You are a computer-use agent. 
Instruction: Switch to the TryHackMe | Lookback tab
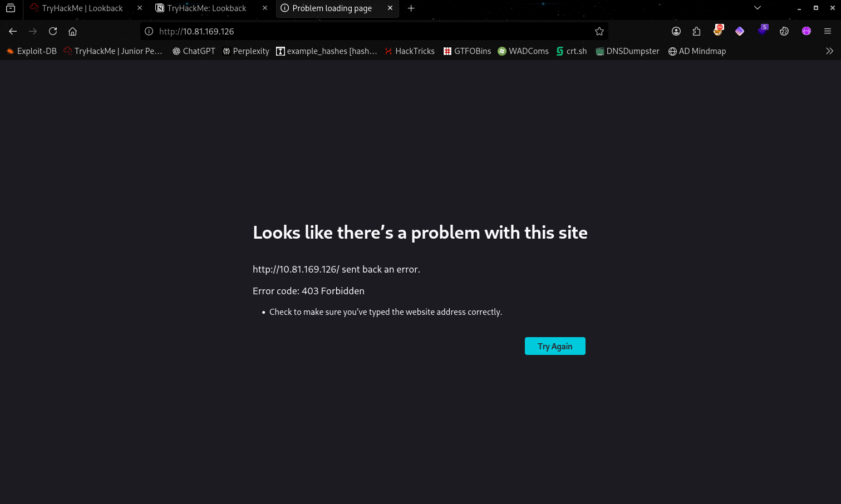click(82, 8)
